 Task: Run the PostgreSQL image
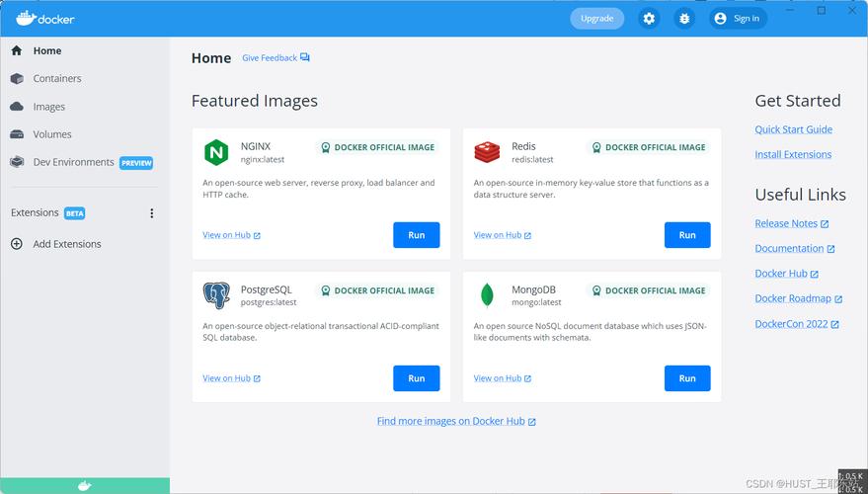coord(417,378)
